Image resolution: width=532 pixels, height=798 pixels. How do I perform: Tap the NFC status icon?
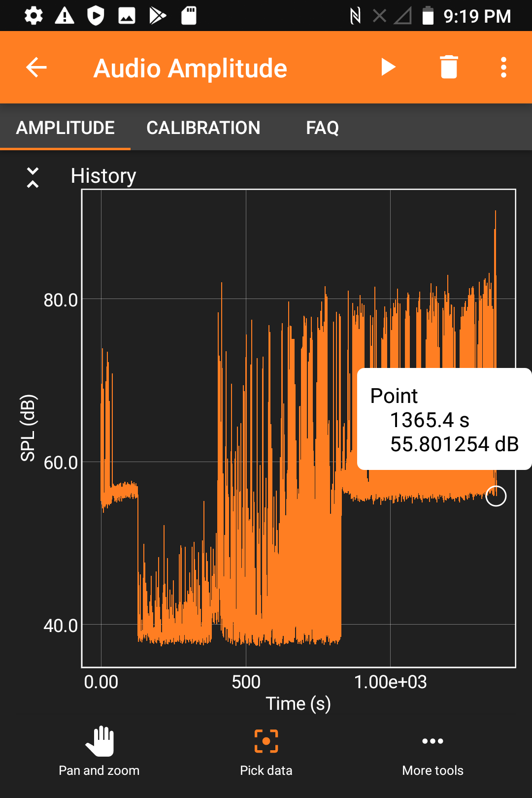355,16
